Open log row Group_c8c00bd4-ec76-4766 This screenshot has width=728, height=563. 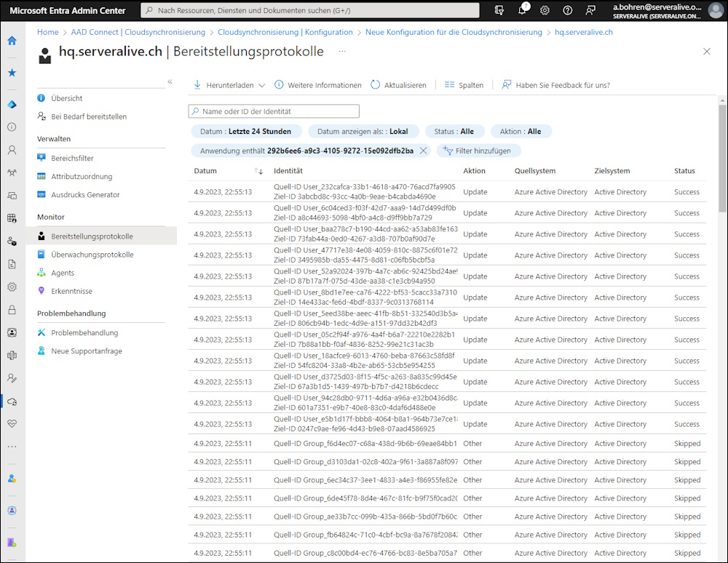tap(447, 554)
